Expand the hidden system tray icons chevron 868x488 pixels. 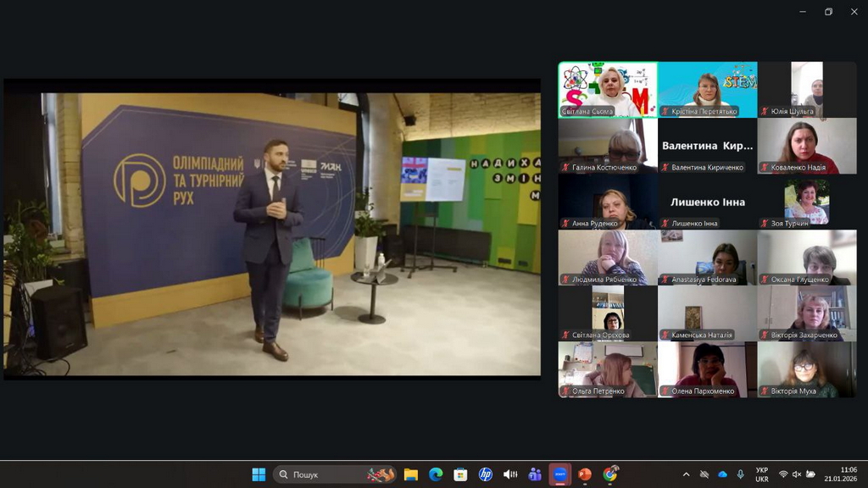pos(686,474)
